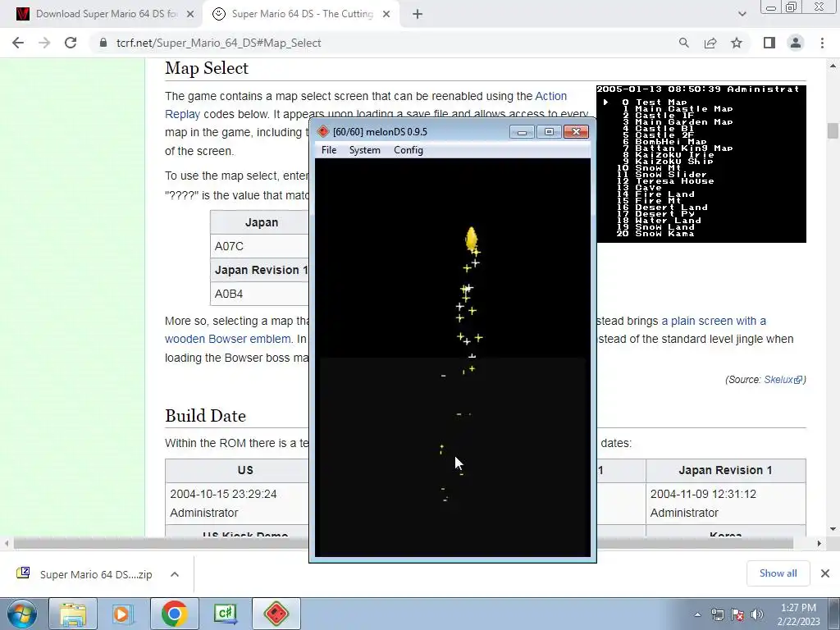Open the C# application on taskbar
This screenshot has height=630, width=840.
click(x=225, y=614)
